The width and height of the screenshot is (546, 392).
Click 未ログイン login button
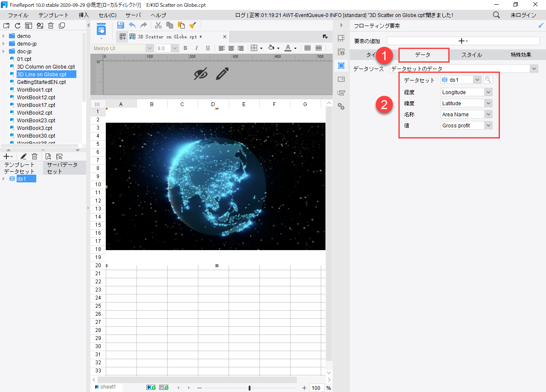523,15
